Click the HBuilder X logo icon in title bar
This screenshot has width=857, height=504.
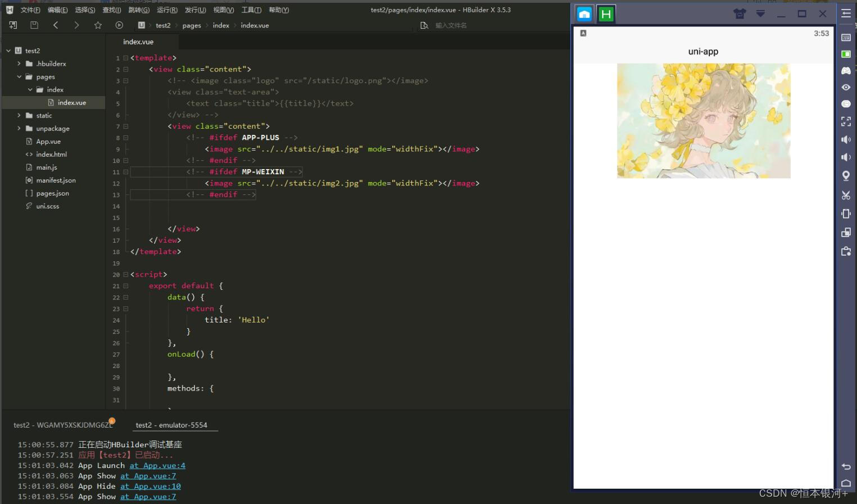coord(10,10)
